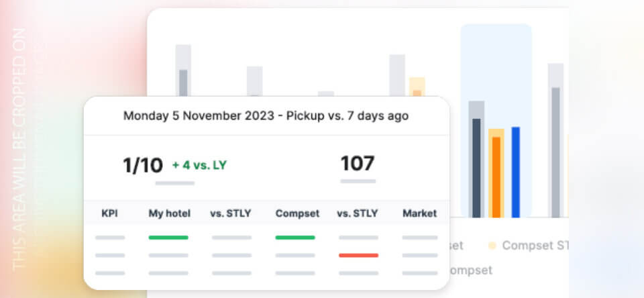The width and height of the screenshot is (644, 298).
Task: Select the green indicator under My hotel
Action: coord(168,237)
